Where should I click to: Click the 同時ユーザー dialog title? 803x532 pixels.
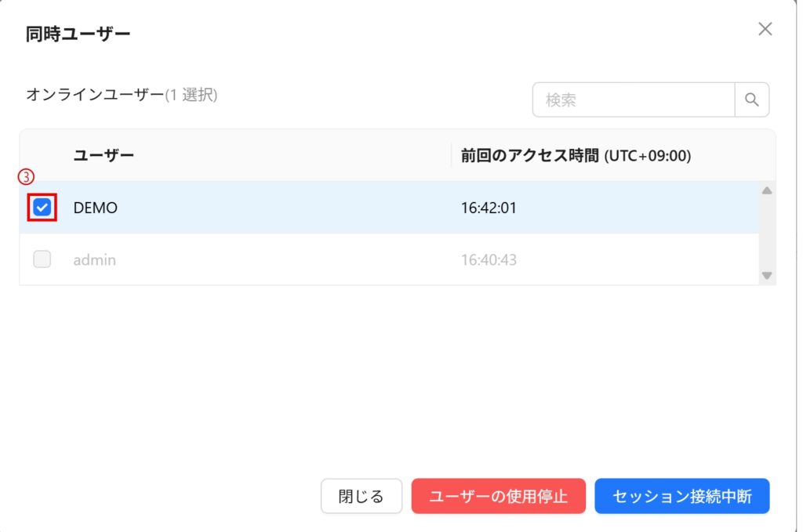click(x=78, y=33)
